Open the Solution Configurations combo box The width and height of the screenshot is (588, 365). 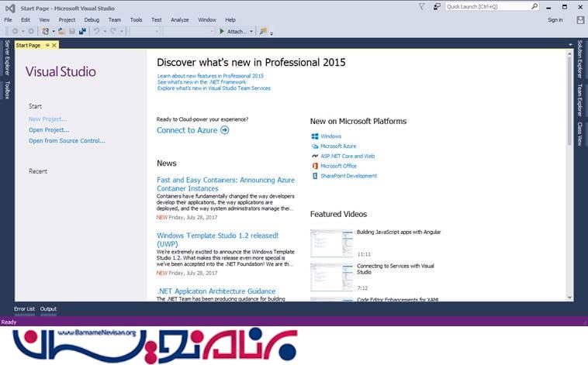pyautogui.click(x=145, y=32)
